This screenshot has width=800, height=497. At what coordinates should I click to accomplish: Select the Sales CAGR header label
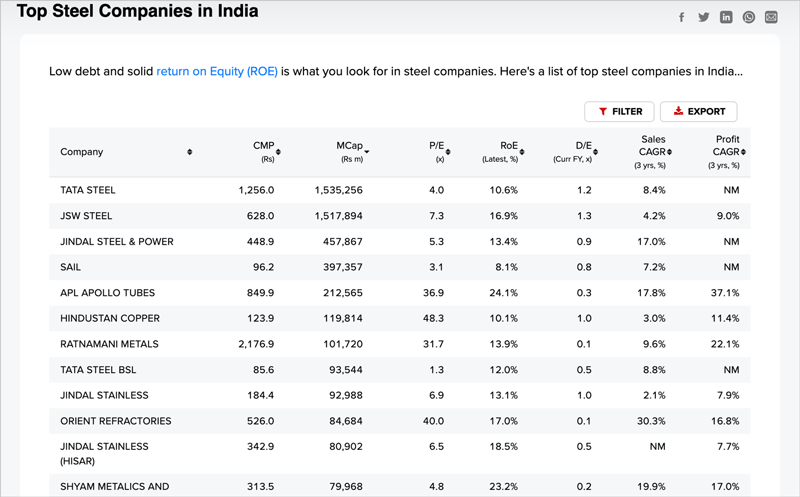[653, 145]
